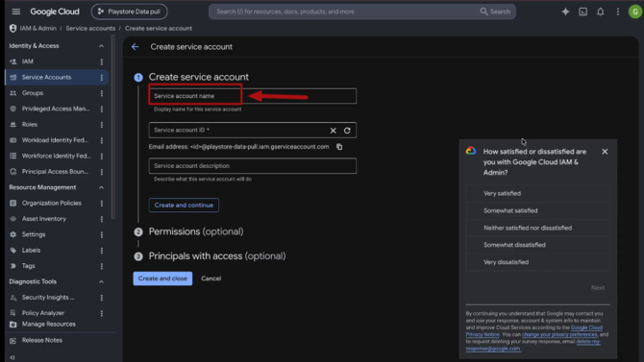Collapse the Resource Management section
Screen dimensions: 644x362
pos(101,187)
